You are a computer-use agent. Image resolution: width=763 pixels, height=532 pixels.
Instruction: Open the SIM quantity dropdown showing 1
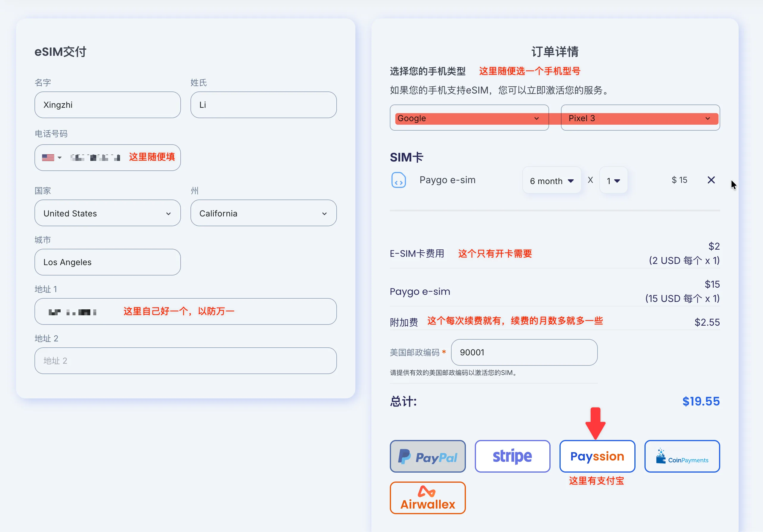613,180
